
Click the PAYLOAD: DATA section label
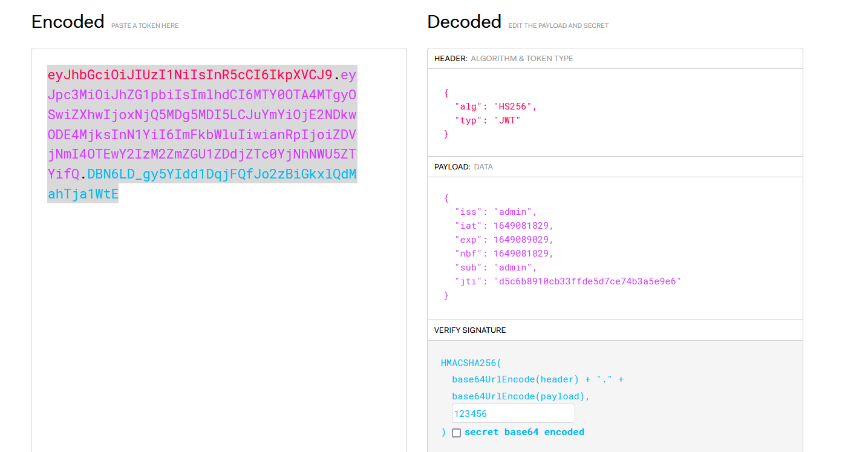click(x=463, y=167)
